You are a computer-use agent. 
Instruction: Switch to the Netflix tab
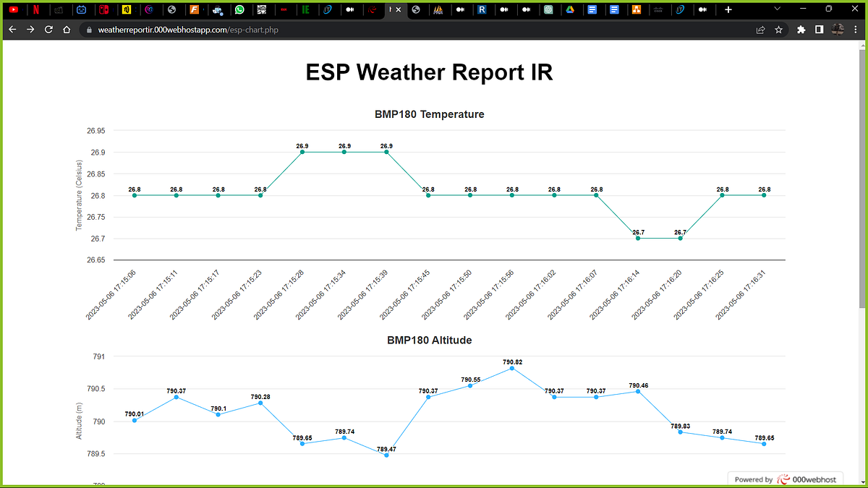coord(36,9)
